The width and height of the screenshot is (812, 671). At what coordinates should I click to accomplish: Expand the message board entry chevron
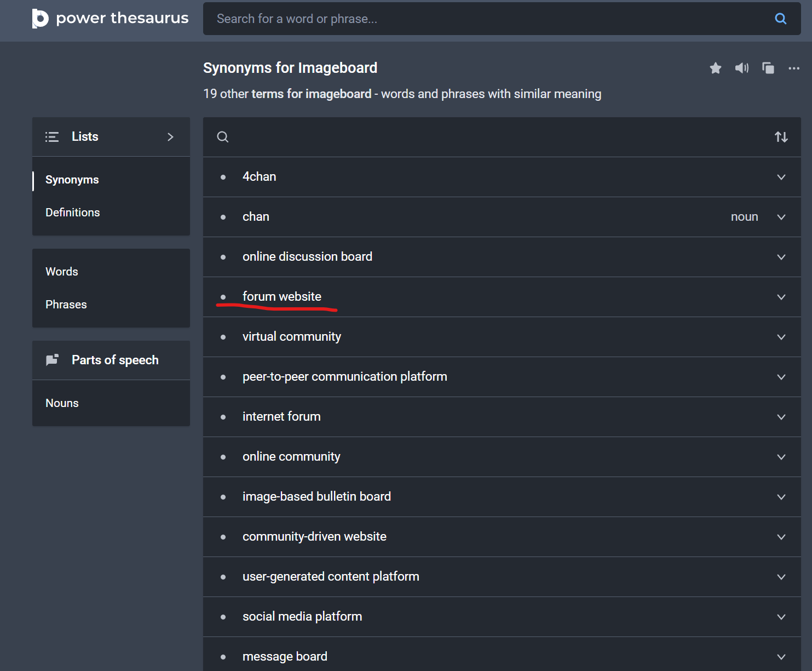coord(781,656)
